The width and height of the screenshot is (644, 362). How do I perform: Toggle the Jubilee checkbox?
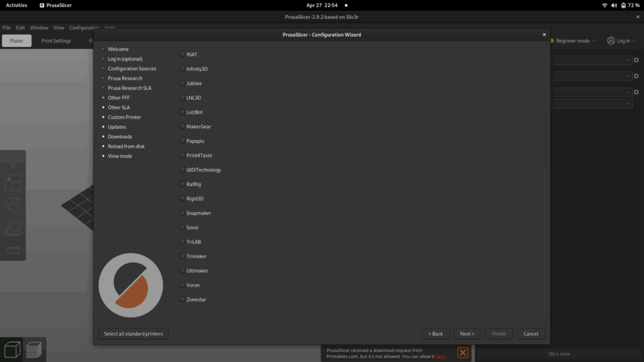(182, 83)
